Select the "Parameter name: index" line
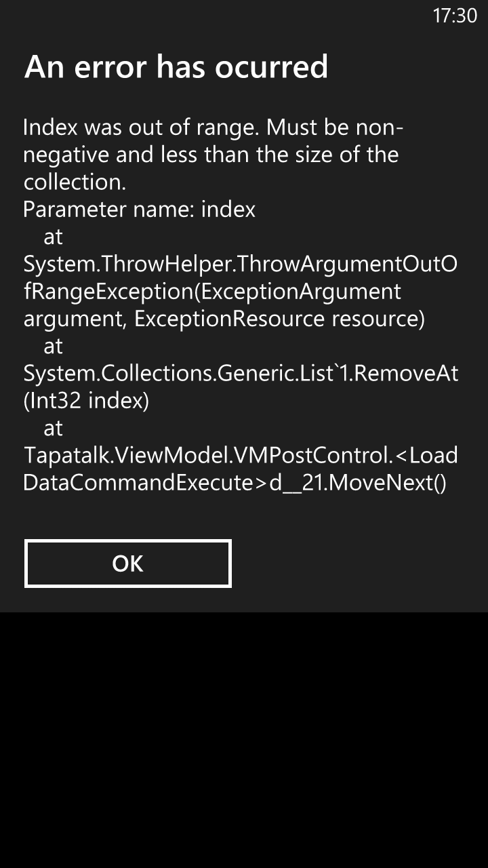Screen dimensions: 488x868 pyautogui.click(x=139, y=210)
